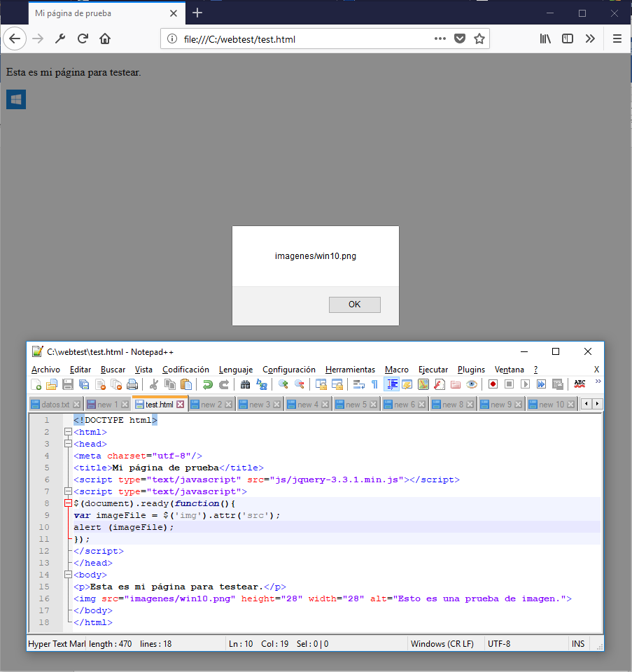Open the Document Map panel icon
632x672 pixels.
(423, 384)
